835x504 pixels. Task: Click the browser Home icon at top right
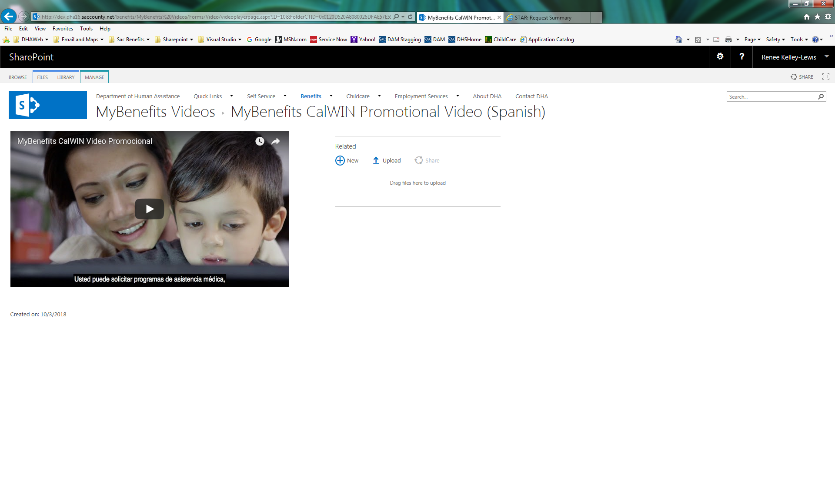click(807, 17)
